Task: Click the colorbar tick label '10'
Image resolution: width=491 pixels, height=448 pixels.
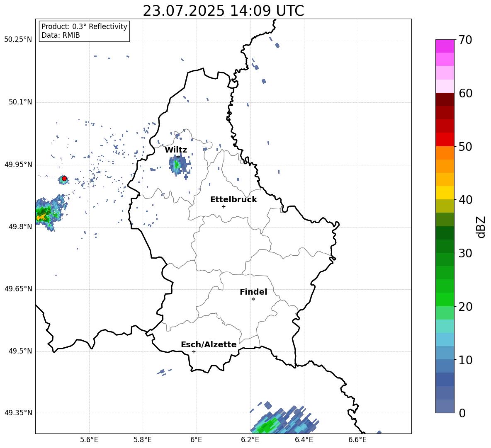Action: click(465, 360)
